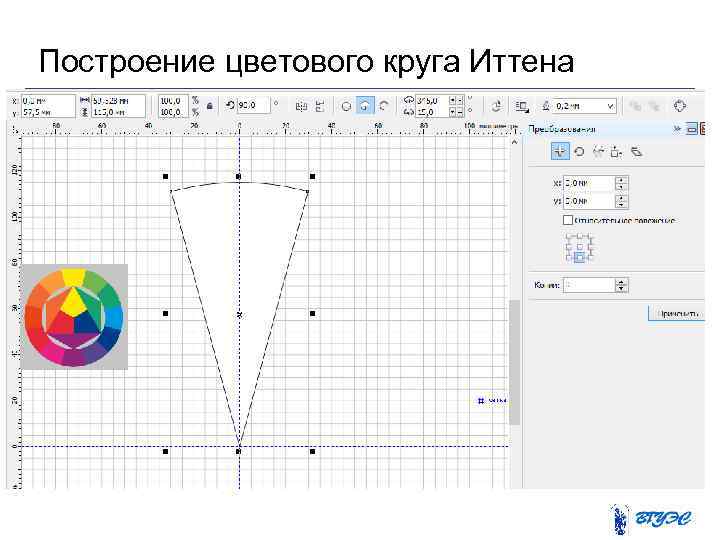This screenshot has height=540, width=720.
Task: Select the Skew transformation icon
Action: click(636, 152)
